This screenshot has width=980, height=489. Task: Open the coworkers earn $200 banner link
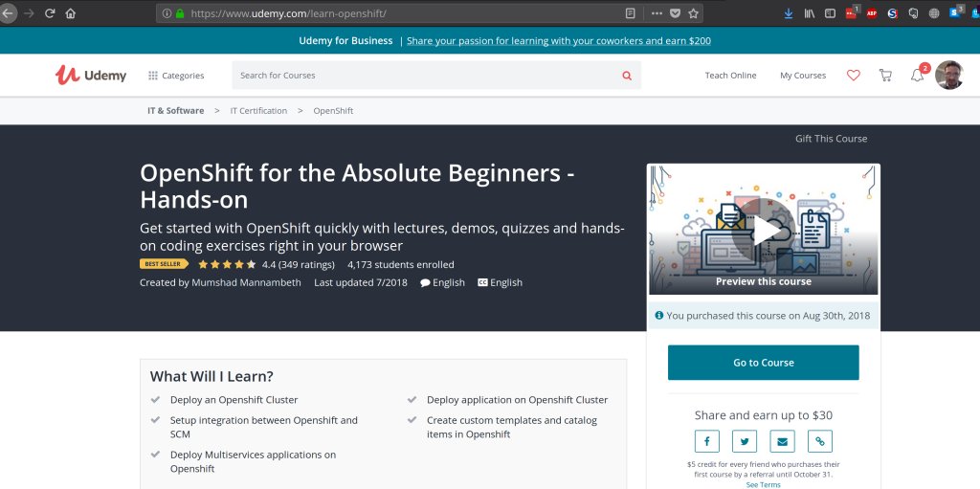click(559, 40)
